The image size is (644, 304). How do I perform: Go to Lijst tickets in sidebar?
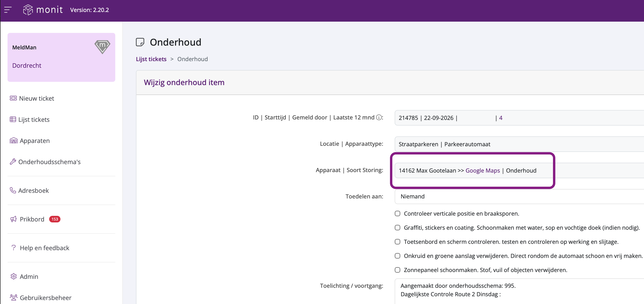[34, 119]
